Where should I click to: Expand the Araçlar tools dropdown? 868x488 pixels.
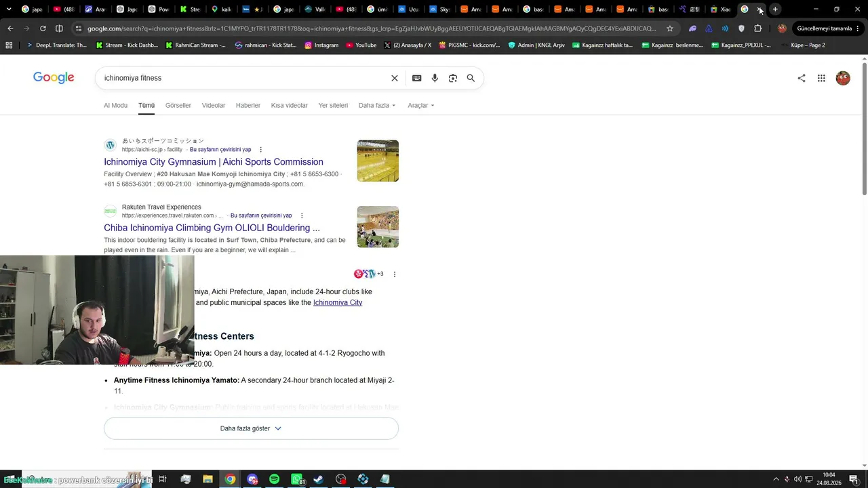pos(421,106)
